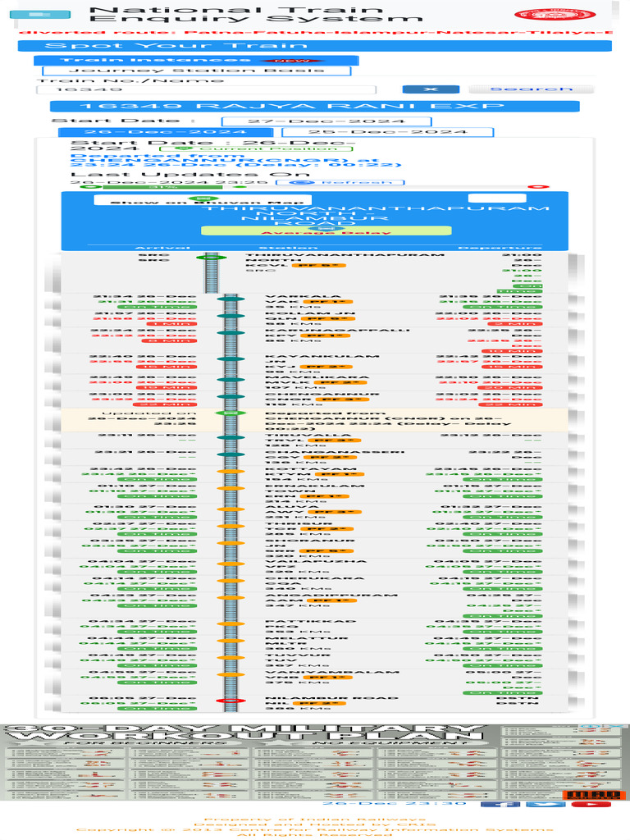Select start date 25-Dec-2024
This screenshot has width=630, height=840.
click(x=387, y=132)
